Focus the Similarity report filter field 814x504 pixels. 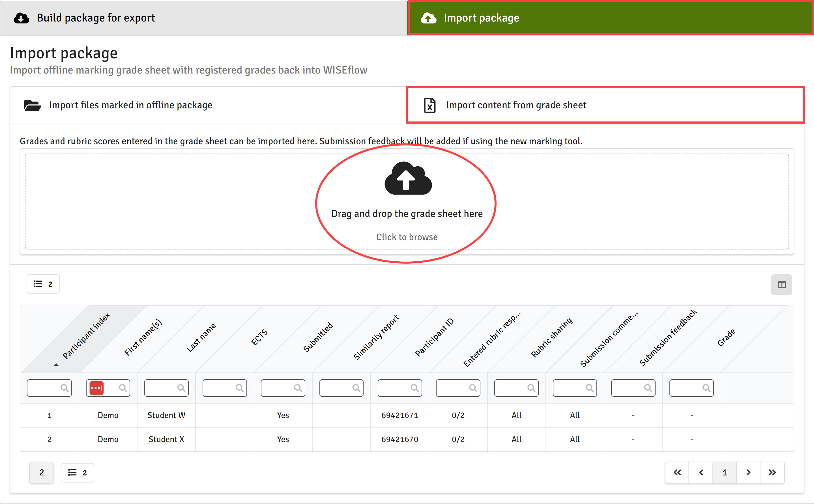(342, 388)
